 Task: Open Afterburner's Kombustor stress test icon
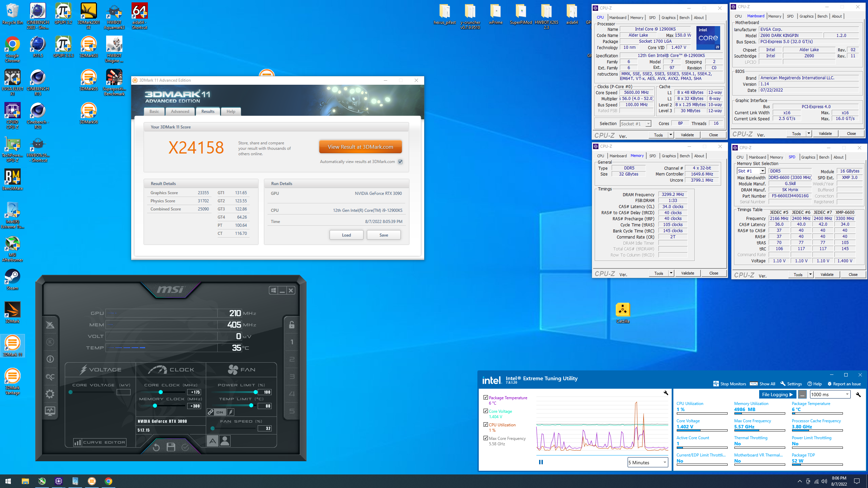[50, 342]
